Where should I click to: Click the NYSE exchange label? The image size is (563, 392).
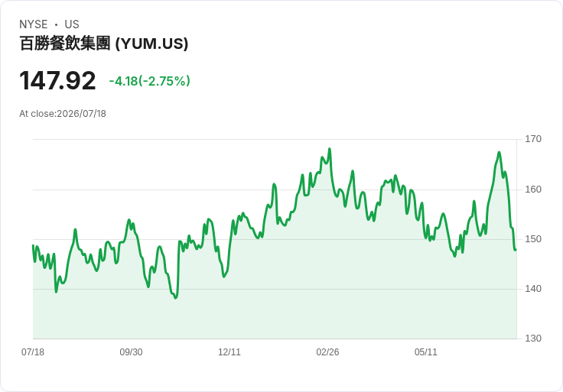click(x=34, y=24)
